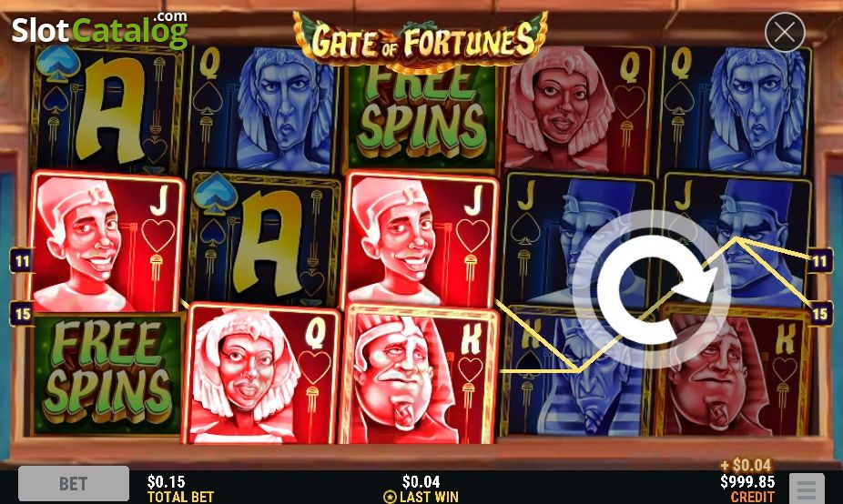Click the red King of hearts third reel

418,375
